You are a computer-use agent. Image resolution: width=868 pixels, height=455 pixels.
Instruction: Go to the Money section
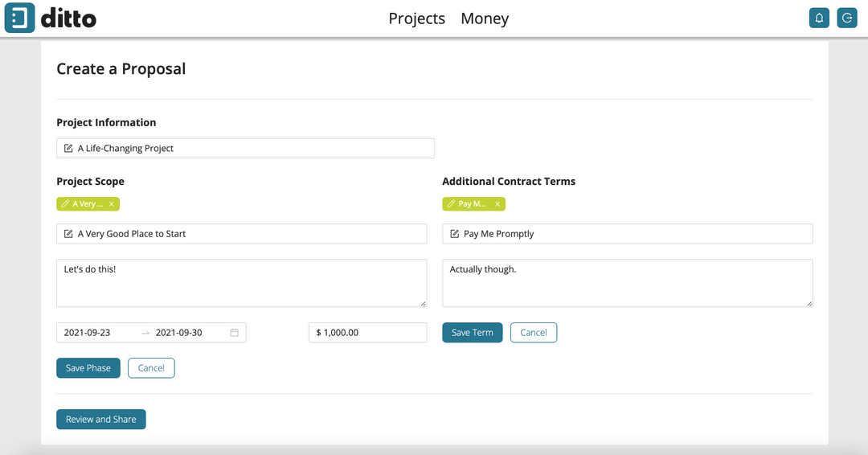pos(485,18)
